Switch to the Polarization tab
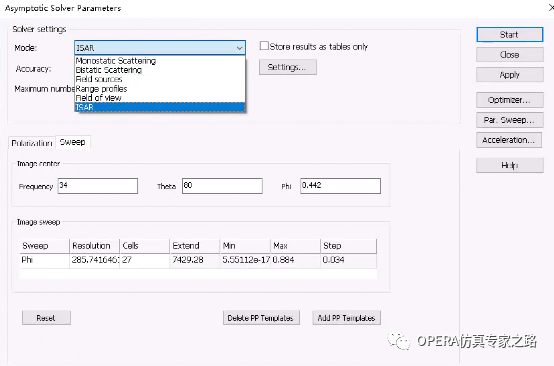 pos(32,143)
